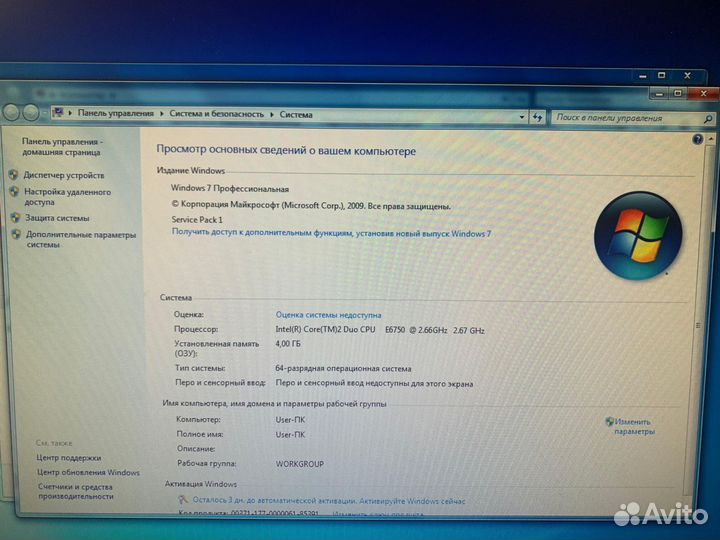720x540 pixels.
Task: Open the address bar history dropdown arrow
Action: point(522,117)
